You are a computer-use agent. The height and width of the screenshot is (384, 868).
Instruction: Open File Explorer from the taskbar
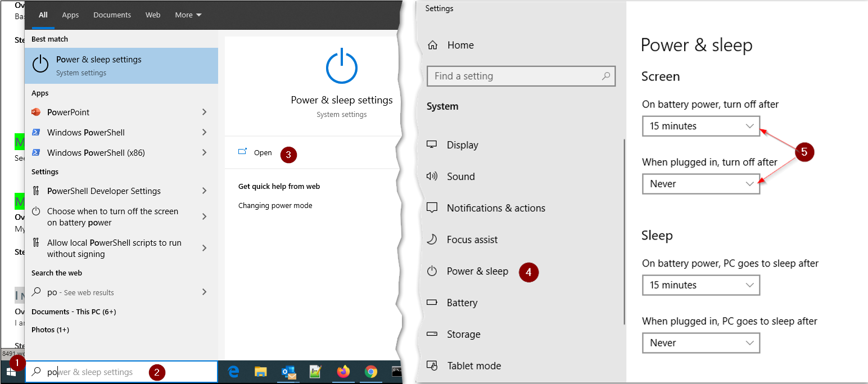pyautogui.click(x=260, y=372)
